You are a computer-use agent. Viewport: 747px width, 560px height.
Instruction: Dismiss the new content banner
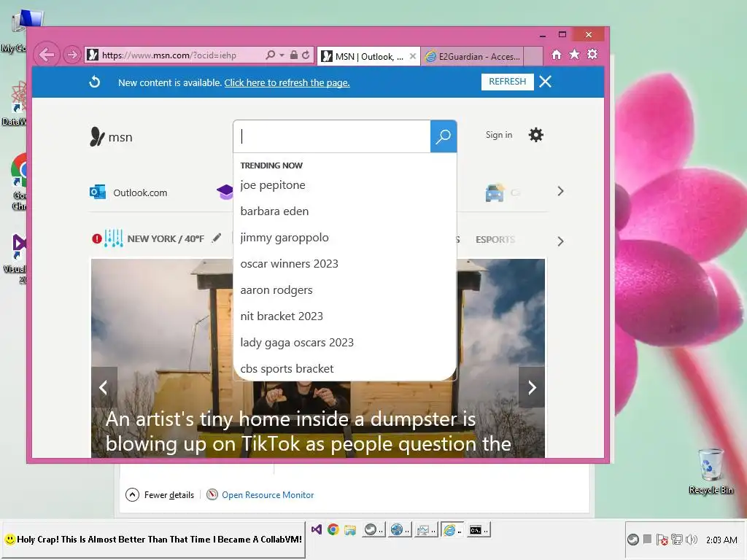546,82
